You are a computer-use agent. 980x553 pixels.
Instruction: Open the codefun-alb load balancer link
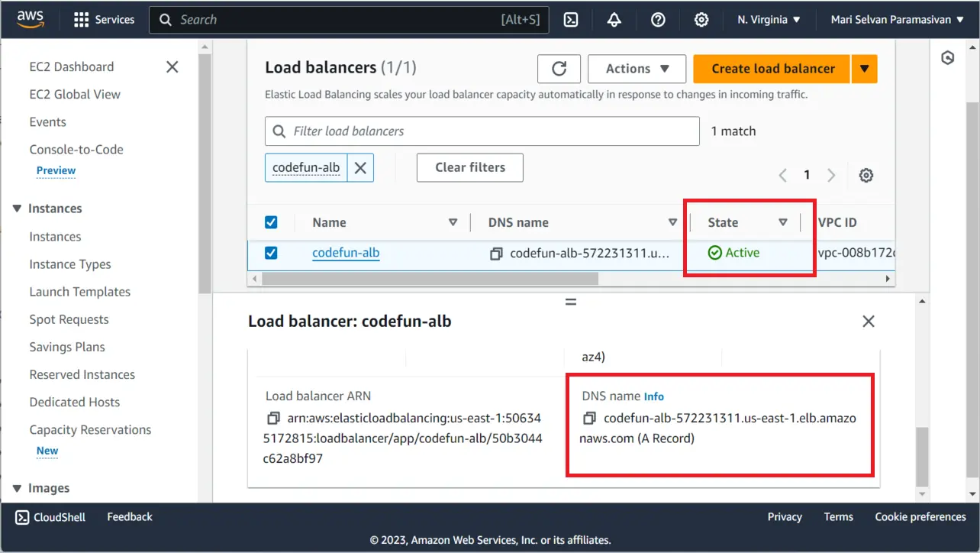tap(346, 253)
